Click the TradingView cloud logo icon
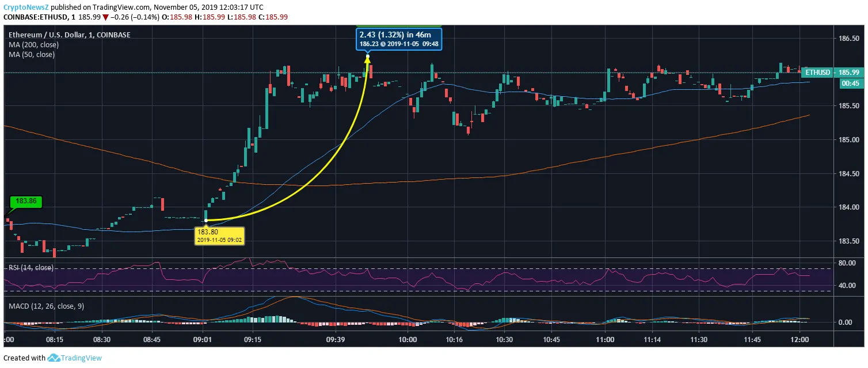 click(55, 358)
